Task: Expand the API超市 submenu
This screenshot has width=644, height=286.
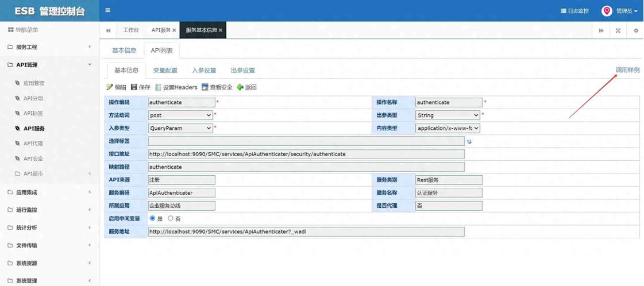Action: tap(49, 173)
